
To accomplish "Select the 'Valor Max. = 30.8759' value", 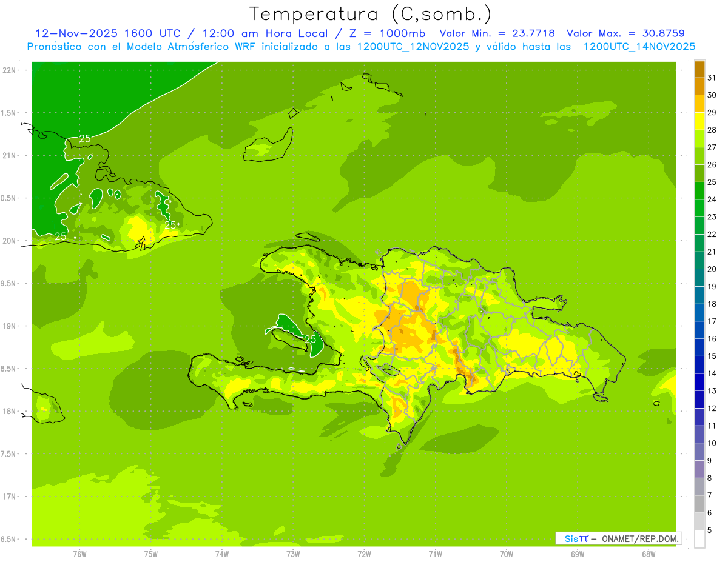I will pyautogui.click(x=625, y=33).
